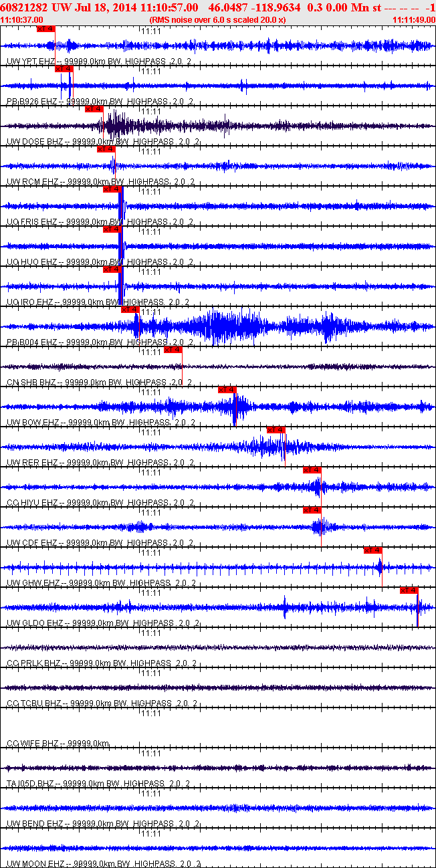Select the red pick flag on UO FRIS trace

112,189
